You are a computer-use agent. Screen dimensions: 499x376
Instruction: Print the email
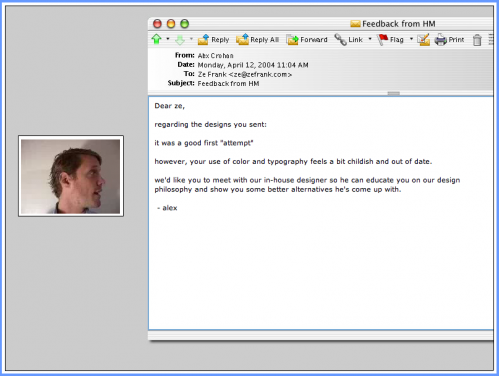pos(449,40)
